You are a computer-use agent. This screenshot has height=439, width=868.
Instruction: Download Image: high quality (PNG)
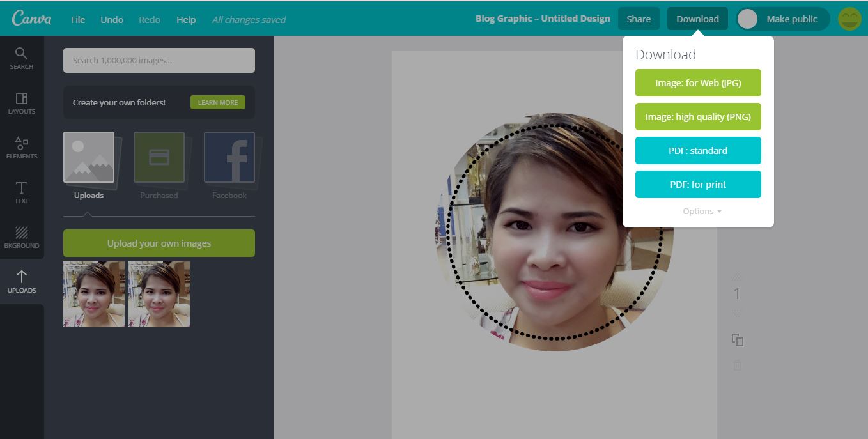[x=698, y=117]
